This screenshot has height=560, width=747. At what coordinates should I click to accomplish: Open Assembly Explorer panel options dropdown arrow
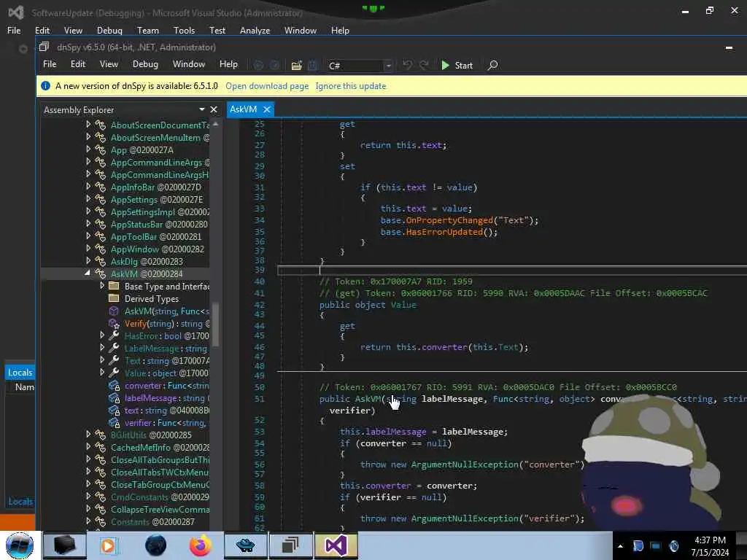201,109
